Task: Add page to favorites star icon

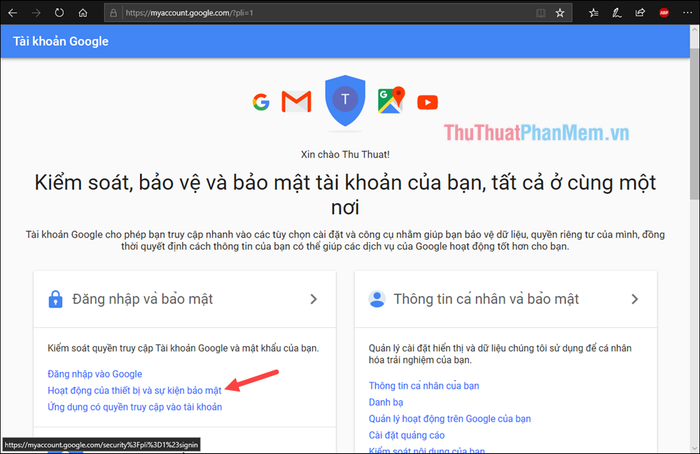Action: (x=560, y=13)
